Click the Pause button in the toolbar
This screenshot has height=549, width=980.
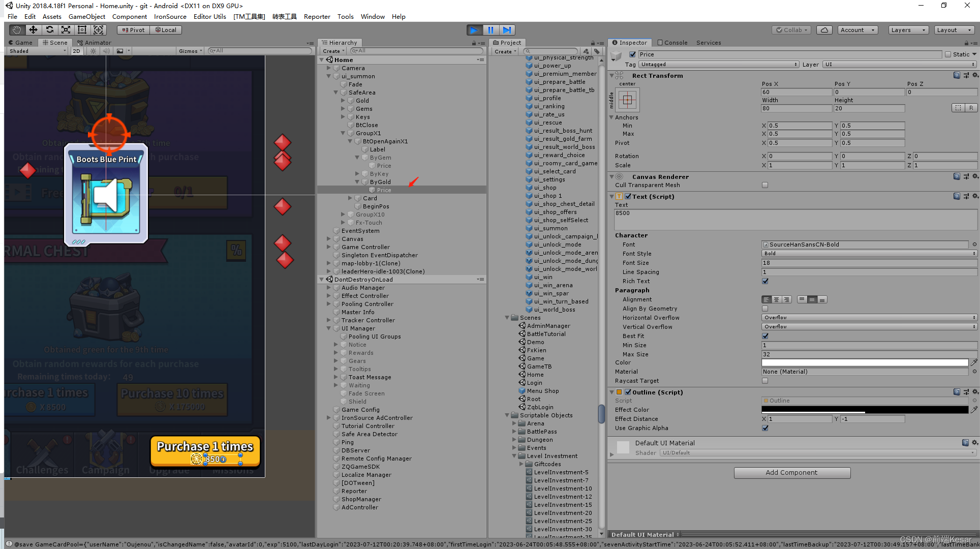[491, 30]
